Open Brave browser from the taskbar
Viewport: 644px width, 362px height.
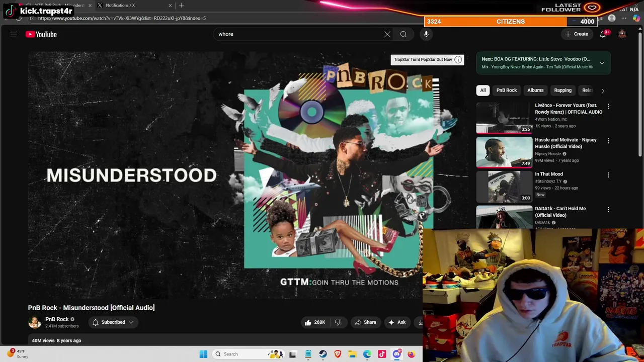[338, 354]
